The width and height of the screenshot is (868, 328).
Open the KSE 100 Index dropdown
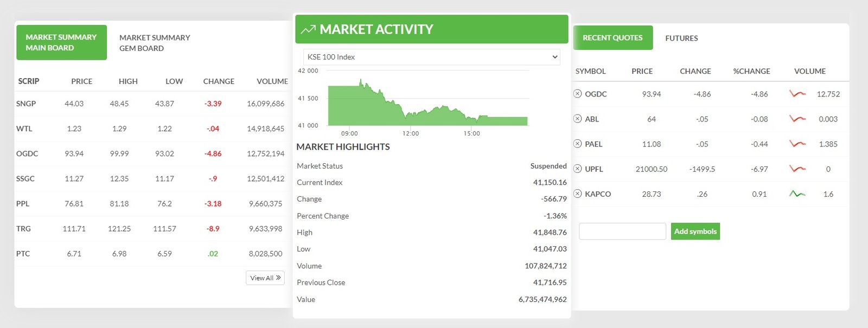tap(431, 57)
